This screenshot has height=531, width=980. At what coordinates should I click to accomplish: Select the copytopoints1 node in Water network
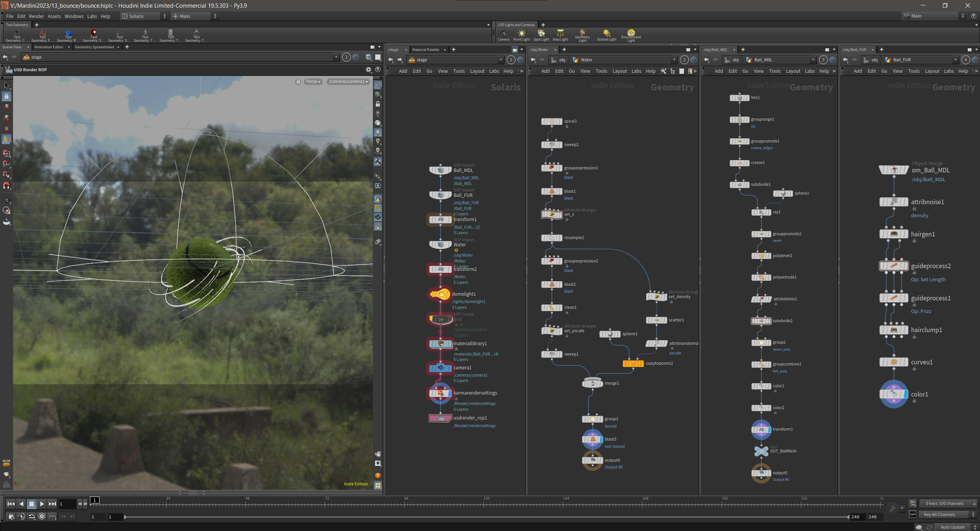[x=633, y=364]
